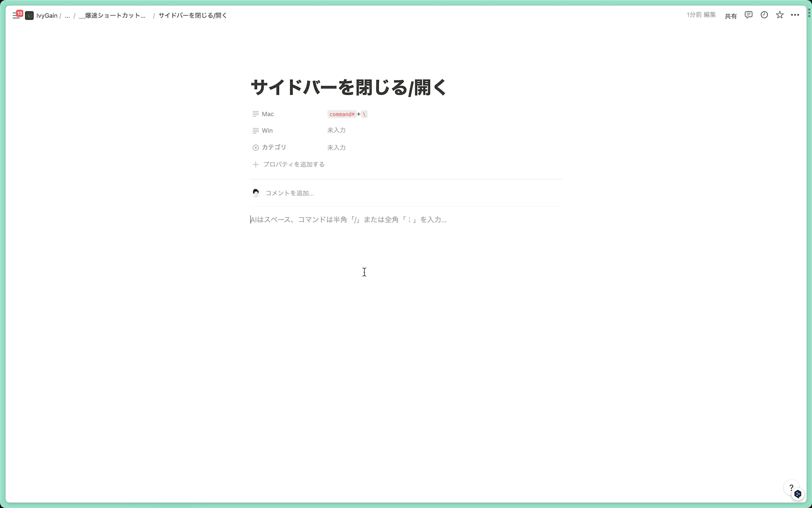
Task: Click the user avatar by the comment field
Action: coord(255,193)
